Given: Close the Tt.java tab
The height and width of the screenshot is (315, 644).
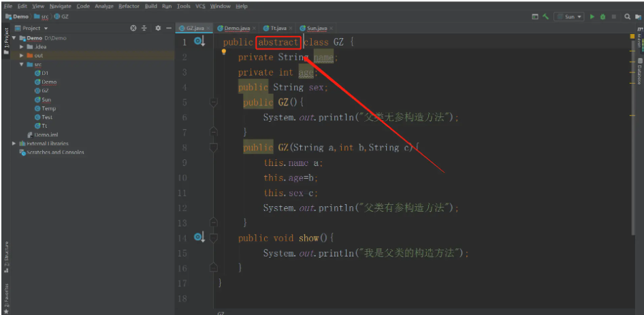Looking at the screenshot, I should tap(291, 29).
